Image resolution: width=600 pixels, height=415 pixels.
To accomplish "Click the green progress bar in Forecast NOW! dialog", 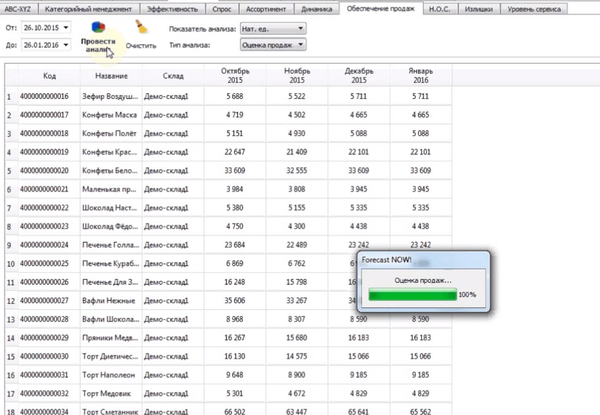I will point(412,295).
